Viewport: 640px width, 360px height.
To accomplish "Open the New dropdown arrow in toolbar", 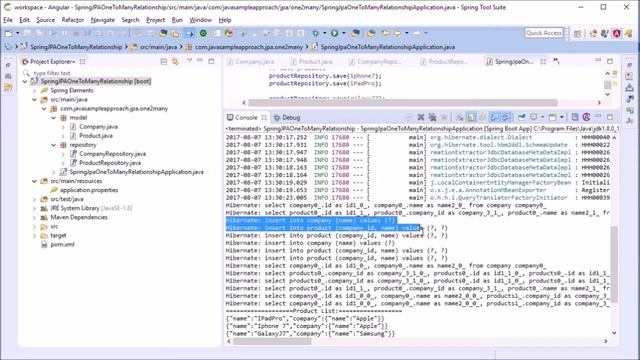I will (x=18, y=33).
